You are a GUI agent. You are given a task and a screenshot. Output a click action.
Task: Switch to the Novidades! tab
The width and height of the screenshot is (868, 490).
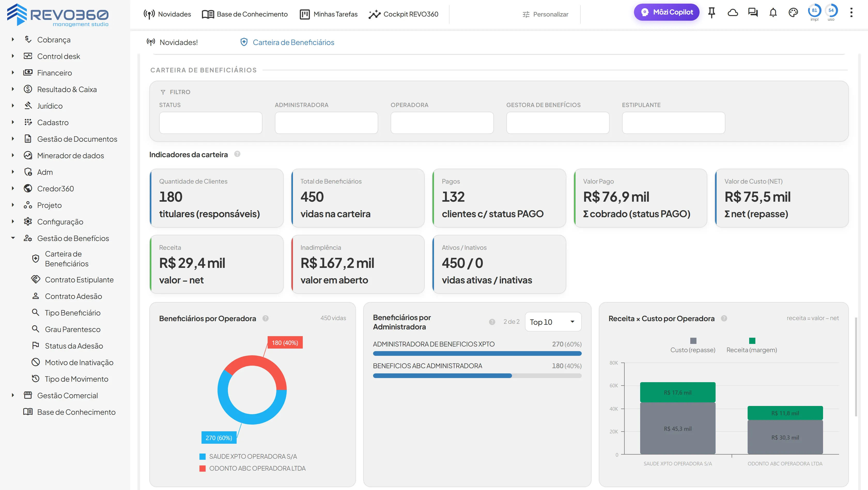(x=172, y=42)
